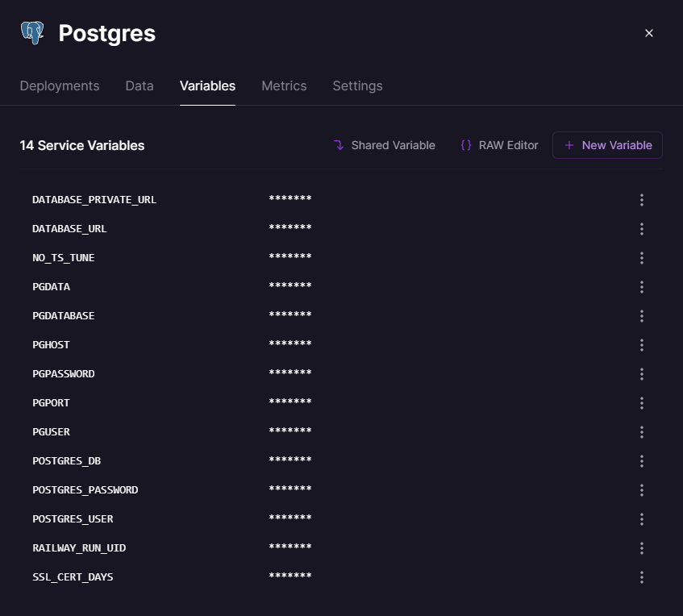Select the POSTGRES_USER variable name

click(73, 519)
